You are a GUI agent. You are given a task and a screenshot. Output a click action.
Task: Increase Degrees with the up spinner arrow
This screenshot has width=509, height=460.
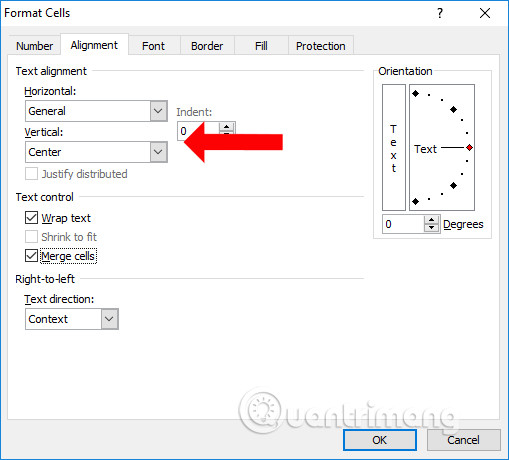[432, 220]
